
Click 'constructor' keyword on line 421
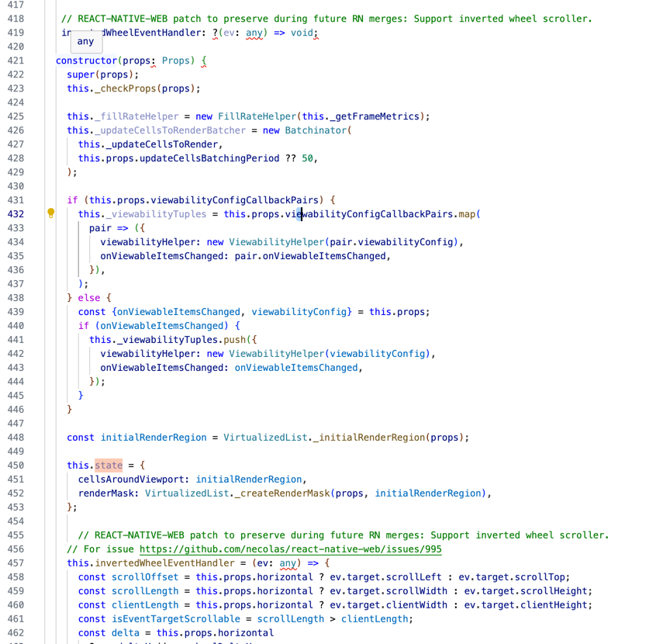[86, 61]
